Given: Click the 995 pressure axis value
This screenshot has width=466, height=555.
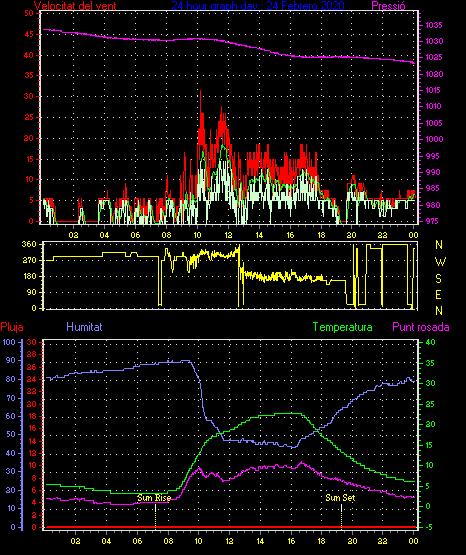Looking at the screenshot, I should click(x=433, y=156).
